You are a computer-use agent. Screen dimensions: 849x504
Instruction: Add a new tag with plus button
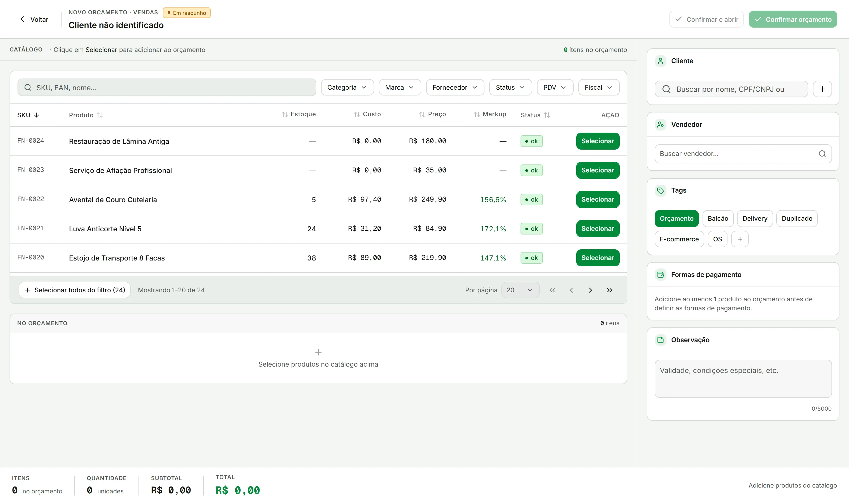coord(740,239)
